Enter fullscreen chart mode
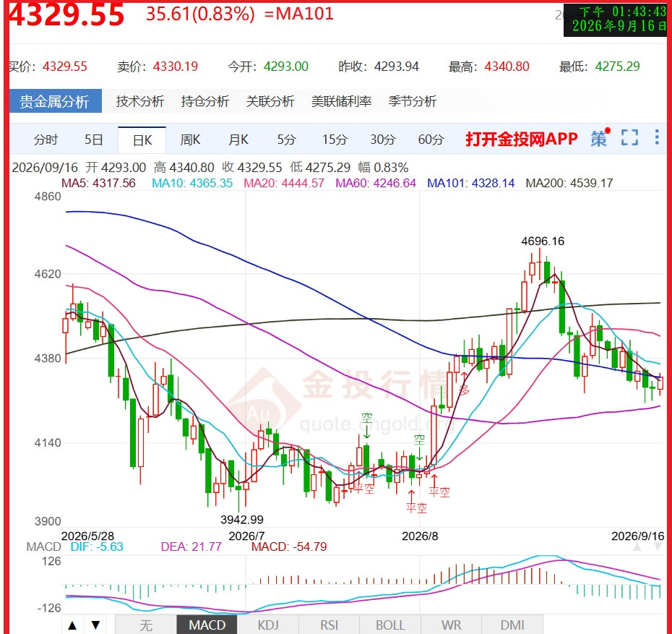Screen dimensions: 672x634 (629, 138)
